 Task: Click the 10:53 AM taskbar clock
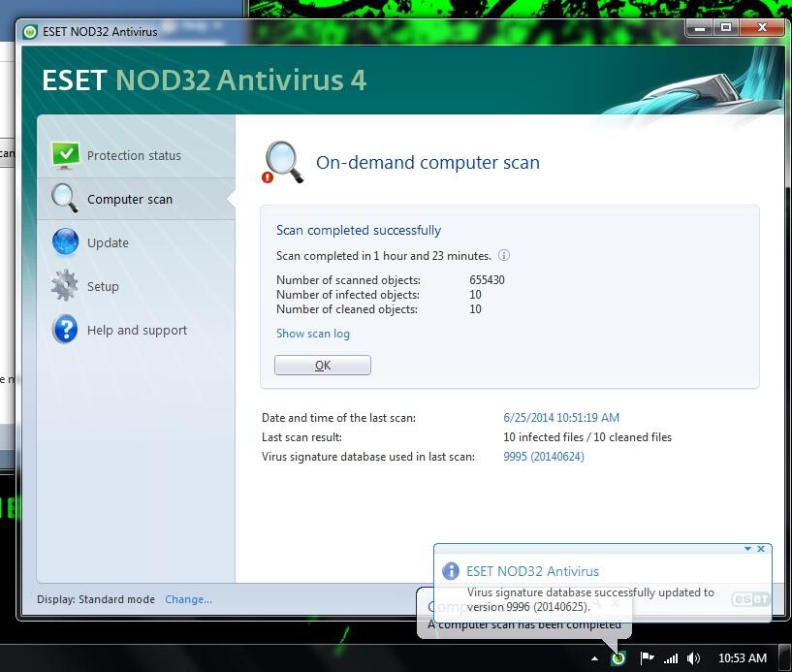click(743, 657)
